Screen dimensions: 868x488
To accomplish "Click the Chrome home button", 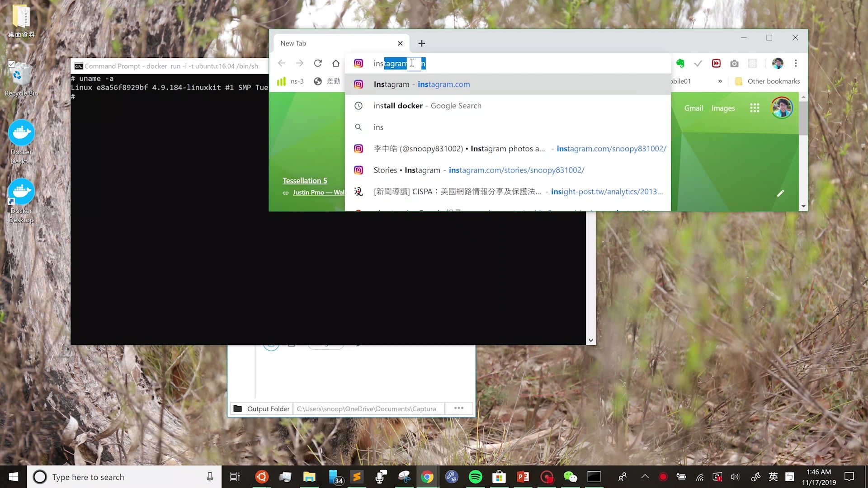I will click(335, 63).
